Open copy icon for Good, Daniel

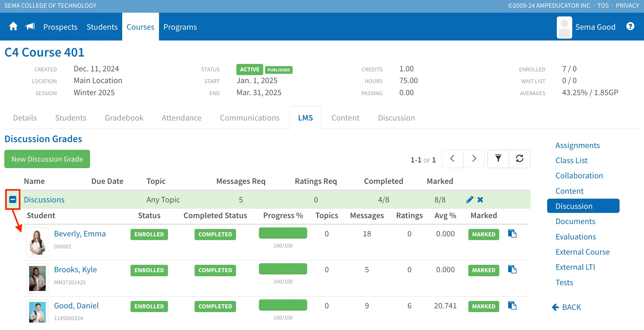(512, 306)
